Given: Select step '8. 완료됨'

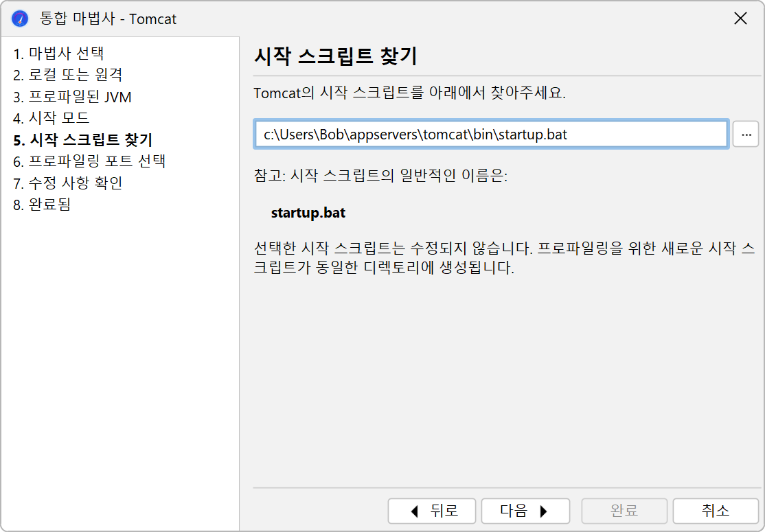Looking at the screenshot, I should pos(42,205).
